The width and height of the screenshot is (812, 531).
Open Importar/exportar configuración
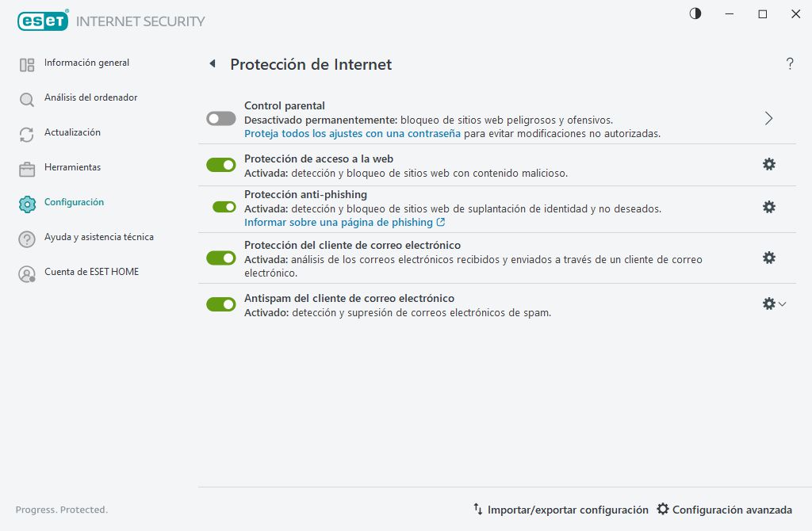click(x=563, y=510)
